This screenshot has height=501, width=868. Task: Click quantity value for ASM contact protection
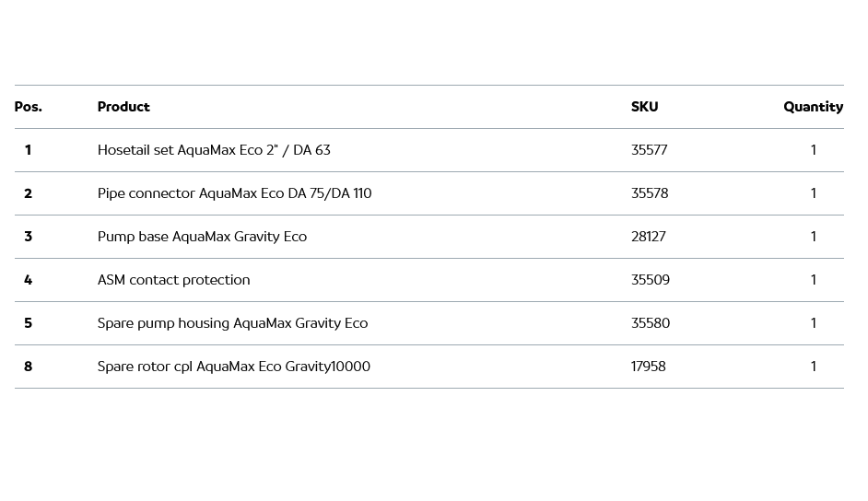[813, 280]
